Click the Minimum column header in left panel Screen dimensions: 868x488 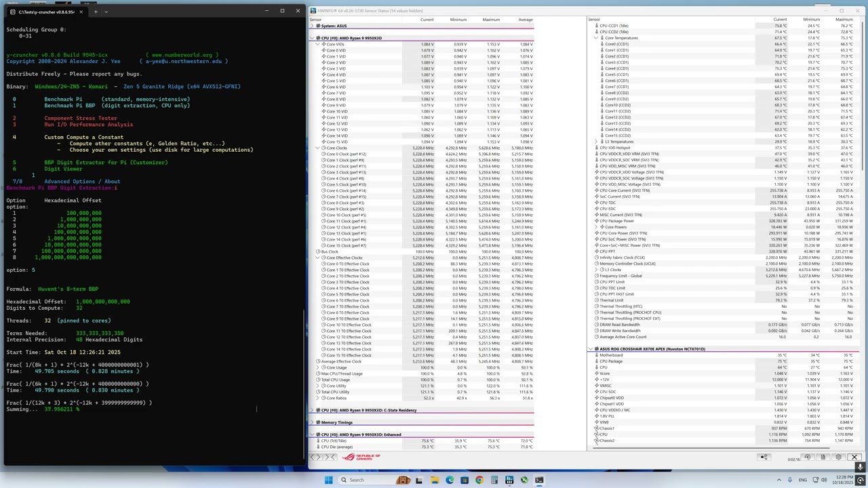(x=458, y=20)
